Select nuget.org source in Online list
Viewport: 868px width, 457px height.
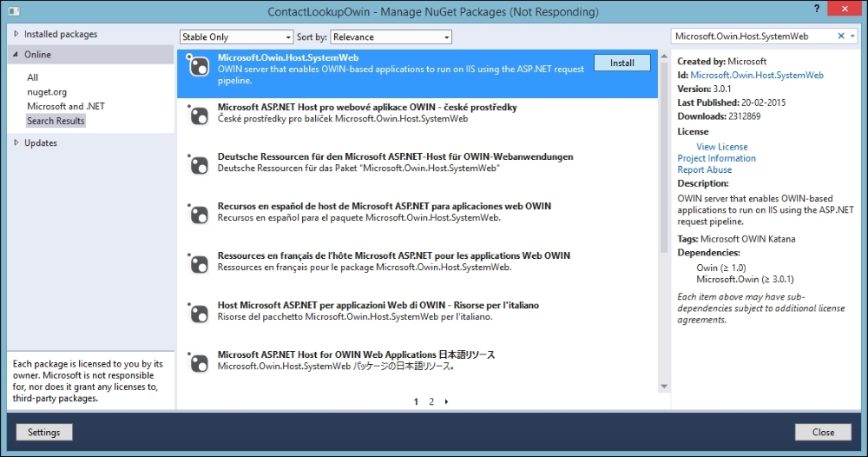(x=47, y=92)
